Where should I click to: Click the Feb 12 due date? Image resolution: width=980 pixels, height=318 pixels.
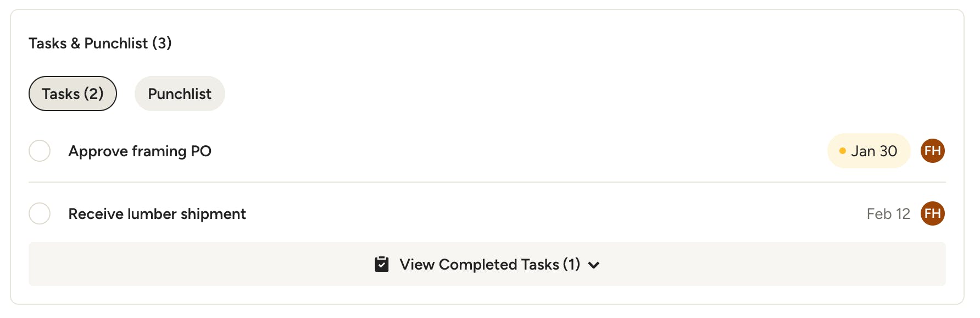click(x=888, y=213)
